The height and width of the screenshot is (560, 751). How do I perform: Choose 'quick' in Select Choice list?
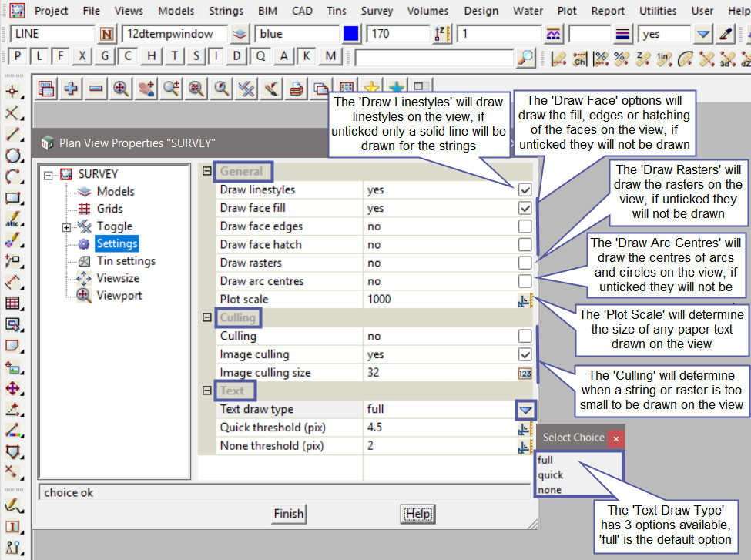[551, 475]
